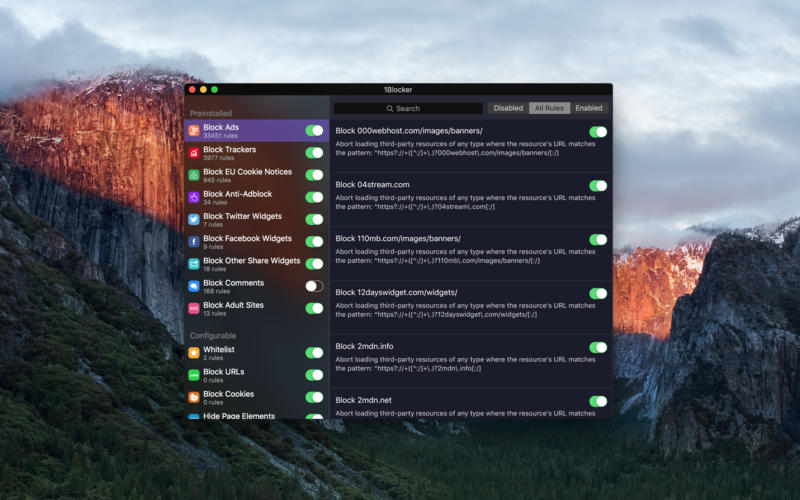The image size is (800, 500).
Task: Click the green zoom window button
Action: click(214, 89)
